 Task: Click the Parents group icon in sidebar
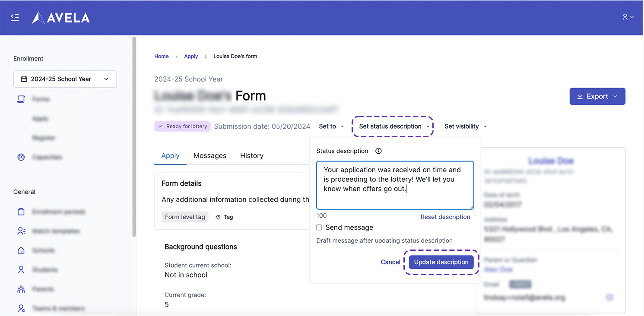pyautogui.click(x=21, y=289)
